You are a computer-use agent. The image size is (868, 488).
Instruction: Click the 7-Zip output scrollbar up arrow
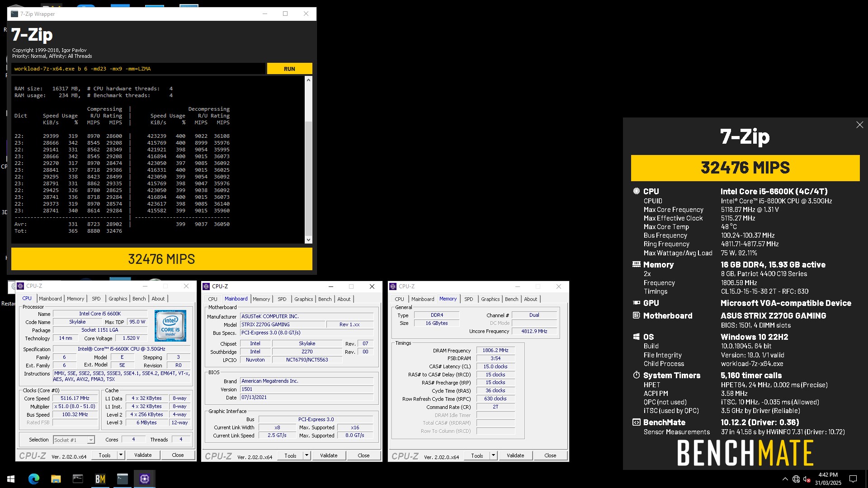[x=308, y=80]
